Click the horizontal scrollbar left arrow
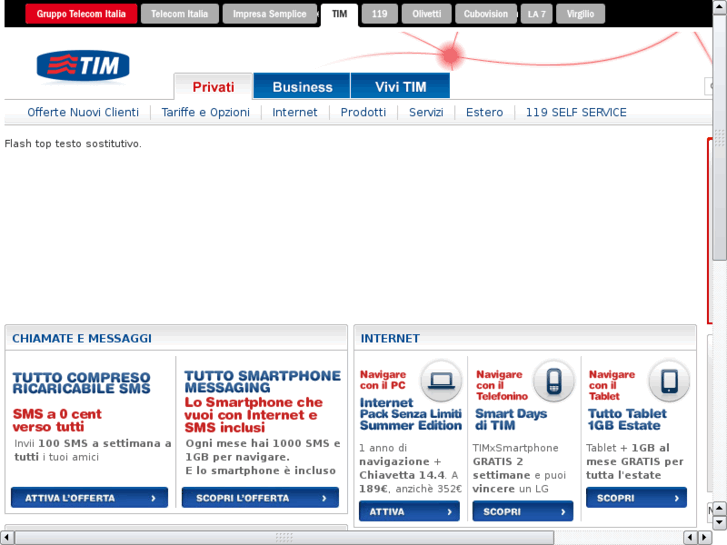The height and width of the screenshot is (545, 727). pyautogui.click(x=6, y=538)
